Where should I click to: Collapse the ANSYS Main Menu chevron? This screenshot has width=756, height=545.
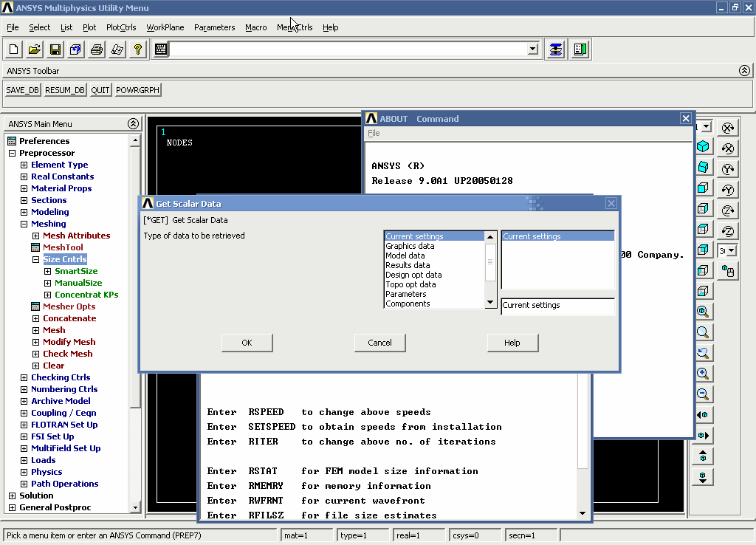pos(133,124)
